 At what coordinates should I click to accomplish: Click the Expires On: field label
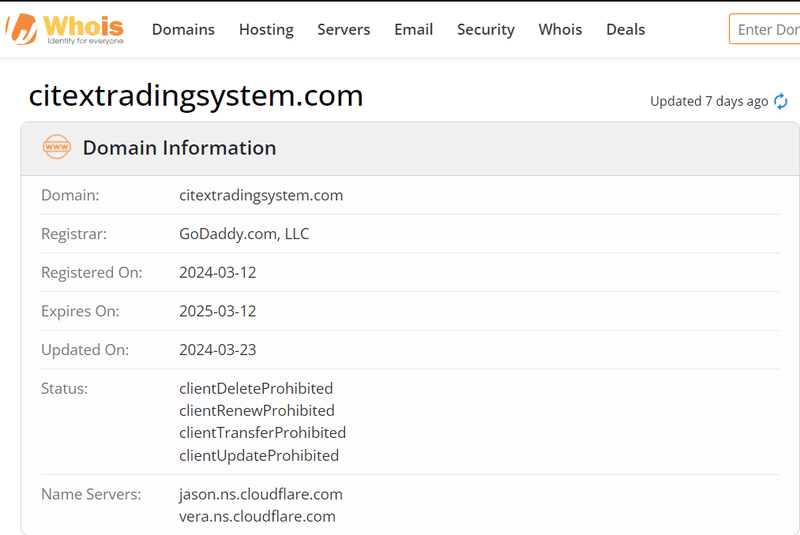[x=80, y=311]
